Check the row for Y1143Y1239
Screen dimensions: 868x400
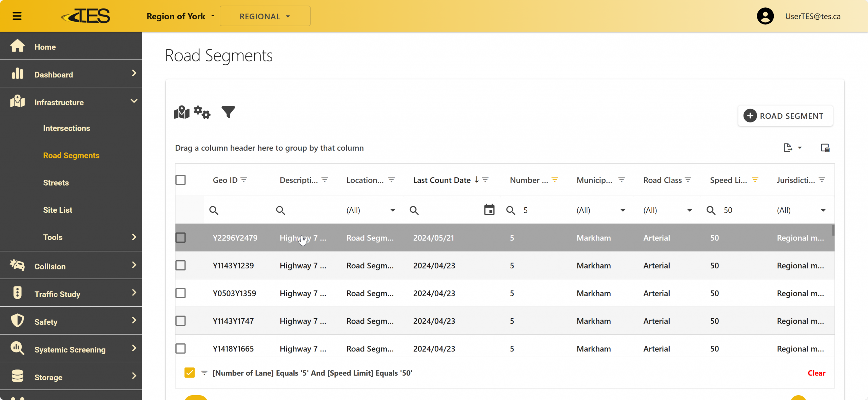pos(181,265)
